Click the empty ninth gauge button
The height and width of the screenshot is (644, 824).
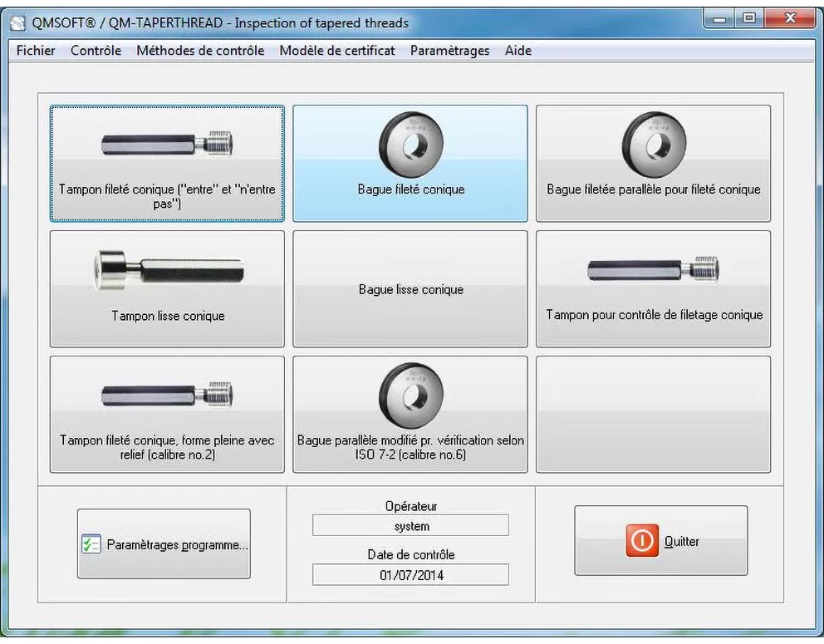[x=653, y=415]
